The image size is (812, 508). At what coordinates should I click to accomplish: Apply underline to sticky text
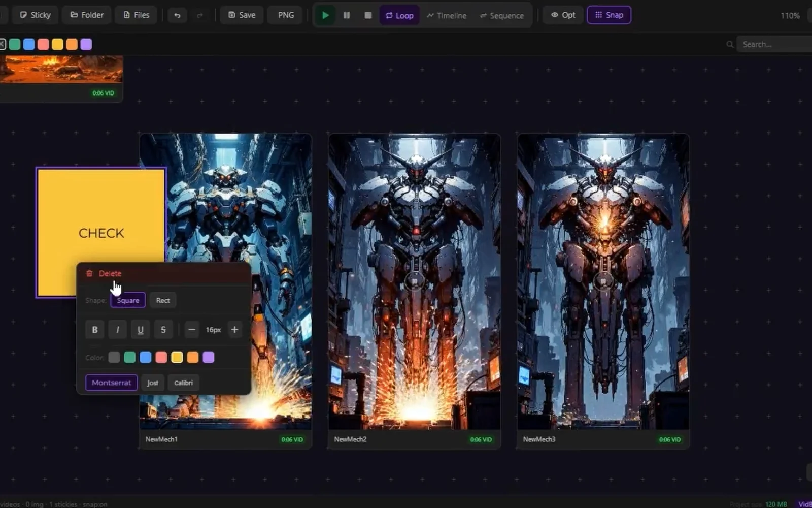pyautogui.click(x=141, y=330)
